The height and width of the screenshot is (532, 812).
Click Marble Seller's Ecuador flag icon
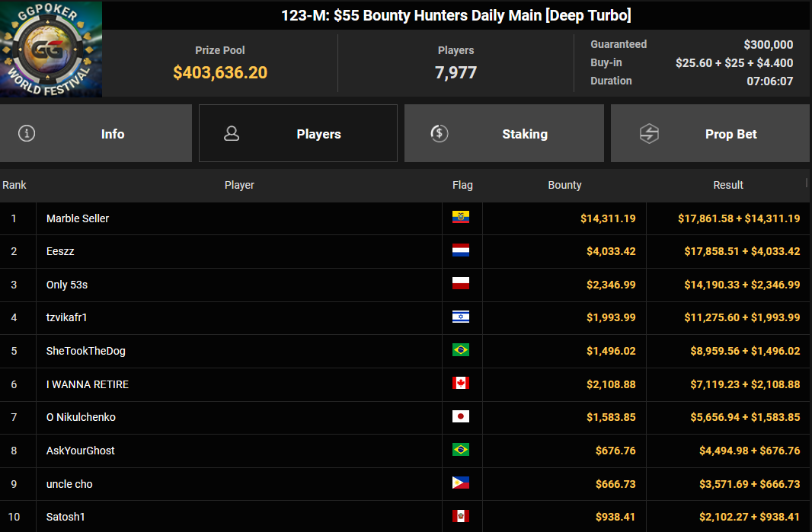point(460,218)
